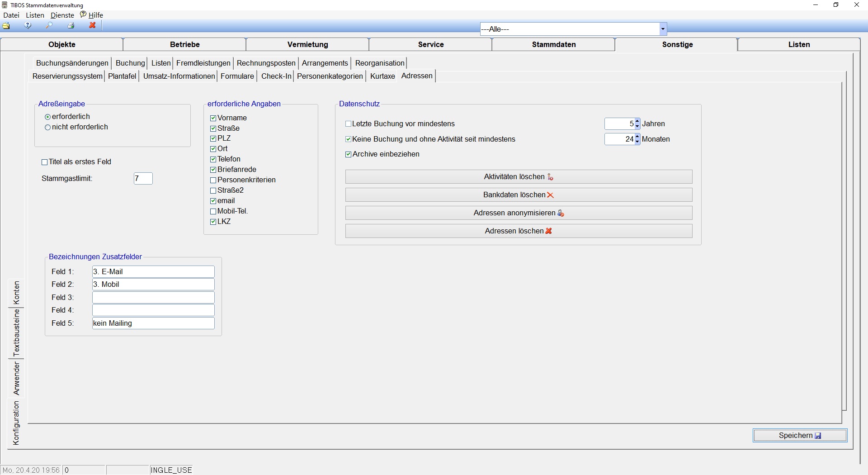Uncheck the Telefon required checkbox
Image resolution: width=868 pixels, height=475 pixels.
(213, 159)
